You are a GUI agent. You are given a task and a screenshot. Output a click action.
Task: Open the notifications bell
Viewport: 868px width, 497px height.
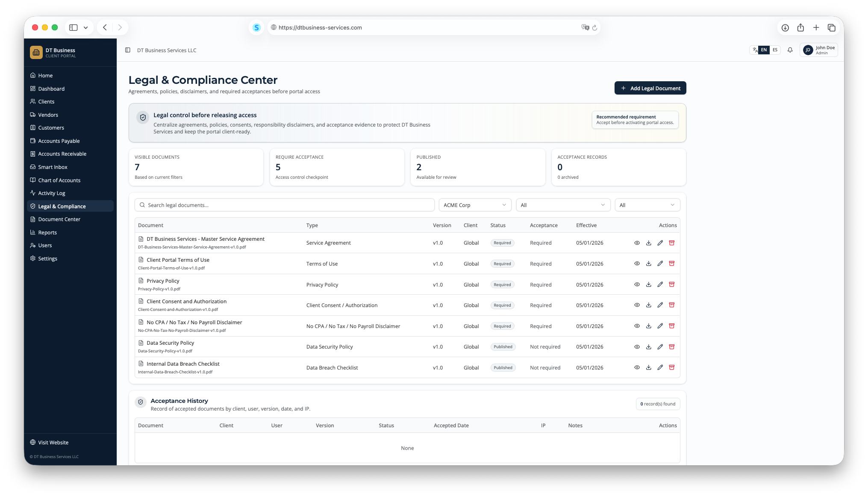pos(790,50)
